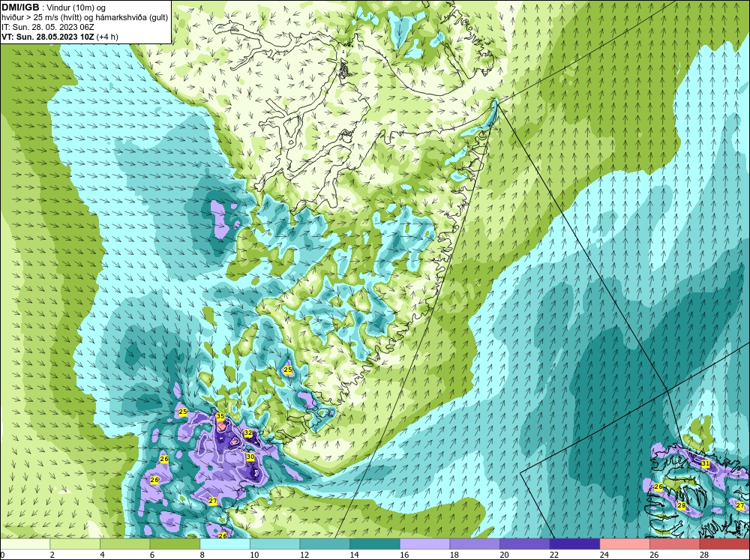Select the 20–22 m/s purple legend swatch

525,544
